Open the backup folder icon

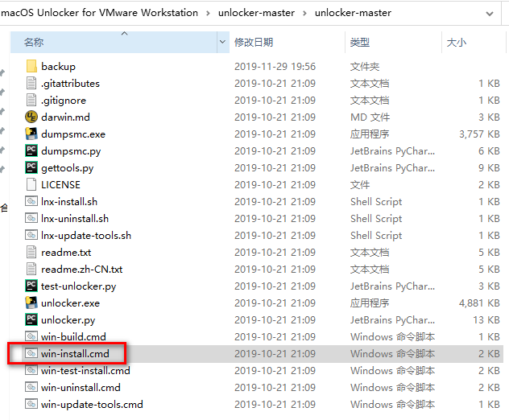pos(31,66)
